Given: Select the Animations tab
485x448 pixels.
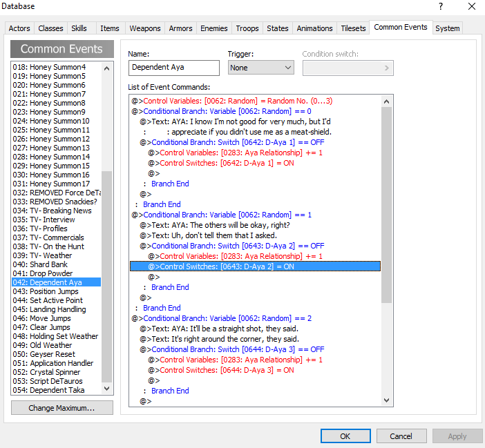Looking at the screenshot, I should (314, 28).
